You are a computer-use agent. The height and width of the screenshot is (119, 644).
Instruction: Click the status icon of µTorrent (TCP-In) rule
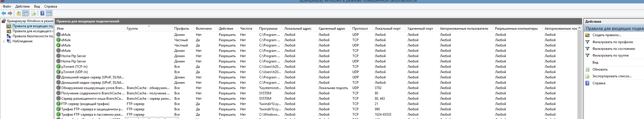pyautogui.click(x=58, y=67)
